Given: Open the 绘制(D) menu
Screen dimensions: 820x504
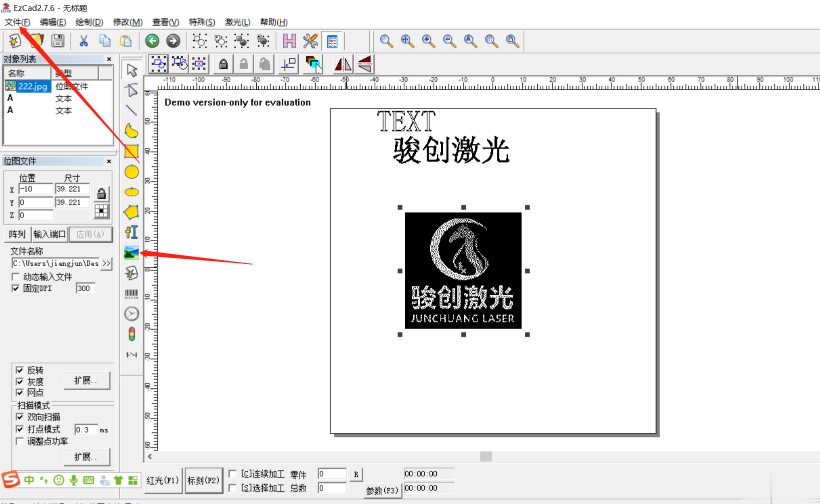Looking at the screenshot, I should pos(89,22).
